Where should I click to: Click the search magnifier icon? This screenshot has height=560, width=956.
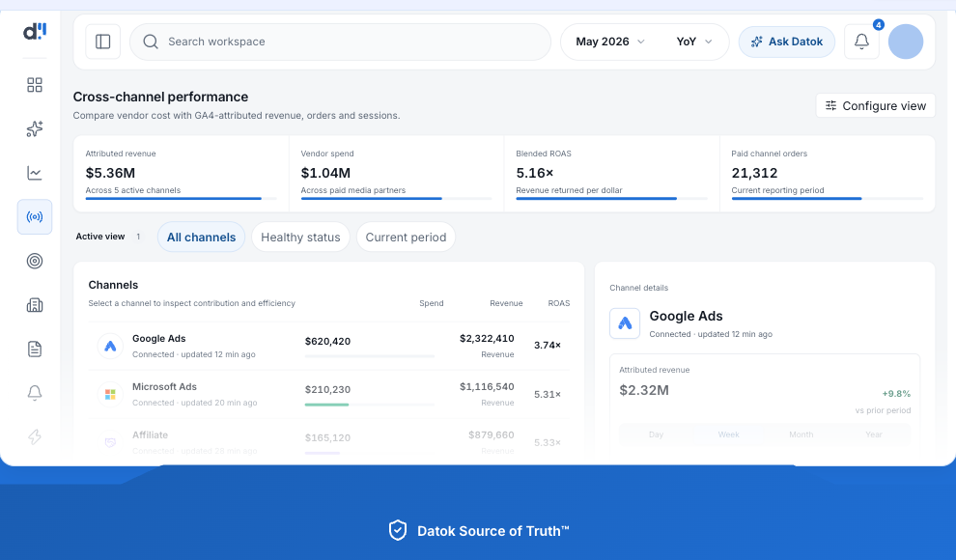151,42
